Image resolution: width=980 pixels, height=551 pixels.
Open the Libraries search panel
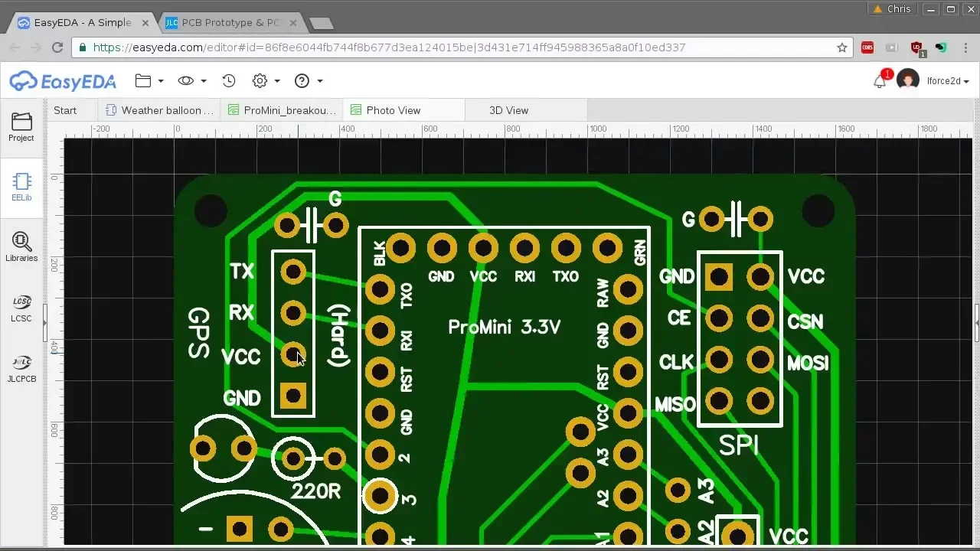point(21,247)
